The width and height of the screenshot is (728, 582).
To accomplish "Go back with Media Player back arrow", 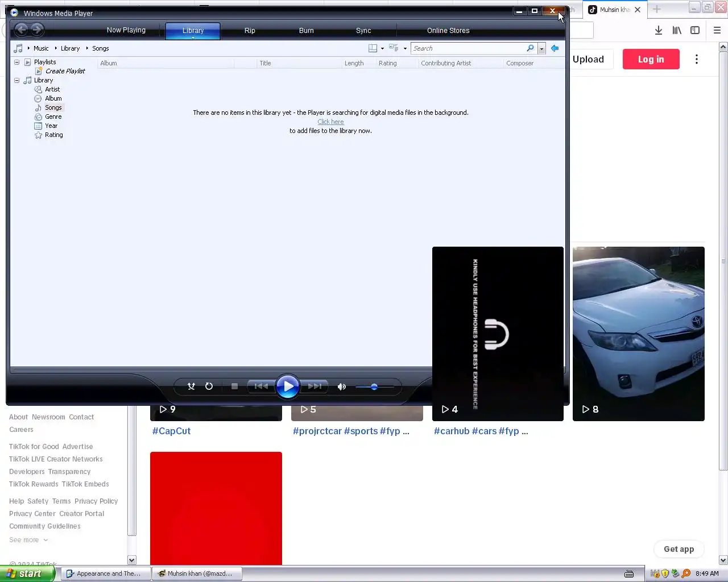I will pyautogui.click(x=22, y=30).
